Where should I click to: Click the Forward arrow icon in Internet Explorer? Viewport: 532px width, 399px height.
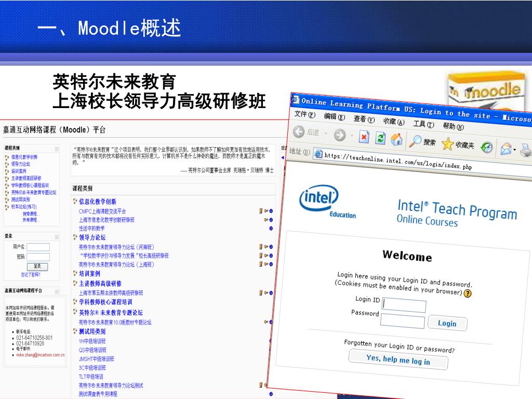340,135
